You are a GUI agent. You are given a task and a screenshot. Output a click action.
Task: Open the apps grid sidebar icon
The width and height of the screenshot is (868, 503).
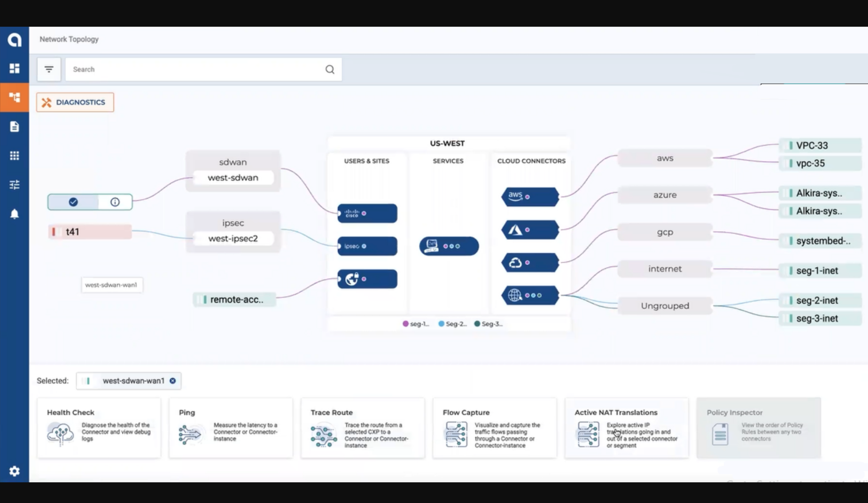tap(14, 156)
